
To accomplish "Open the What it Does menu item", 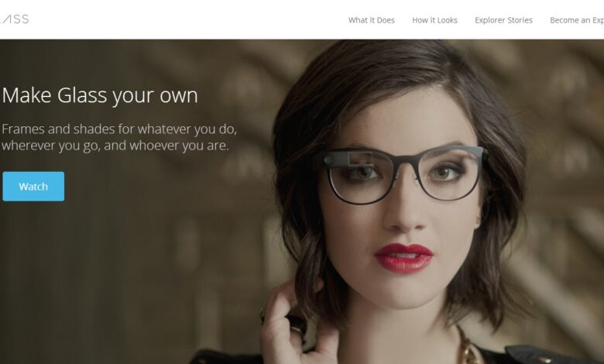I will click(x=372, y=20).
